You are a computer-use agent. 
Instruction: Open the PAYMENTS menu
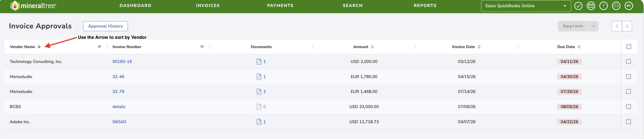coord(280,5)
